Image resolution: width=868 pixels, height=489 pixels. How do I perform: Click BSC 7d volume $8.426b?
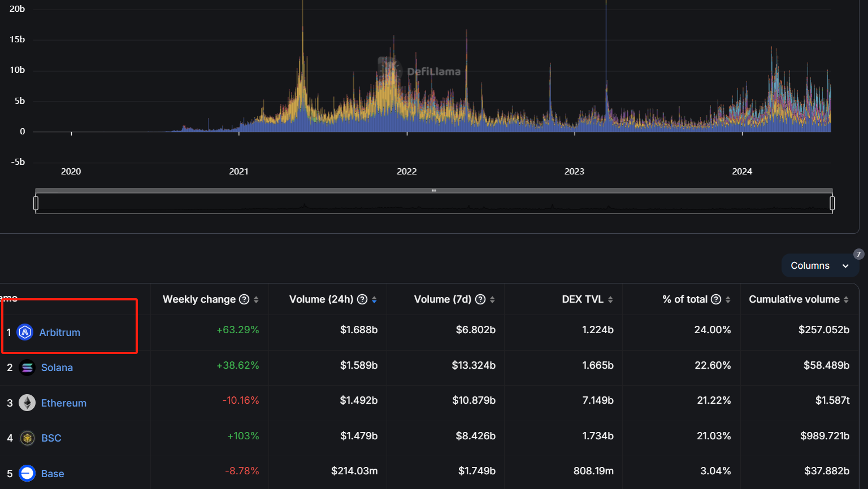[476, 436]
